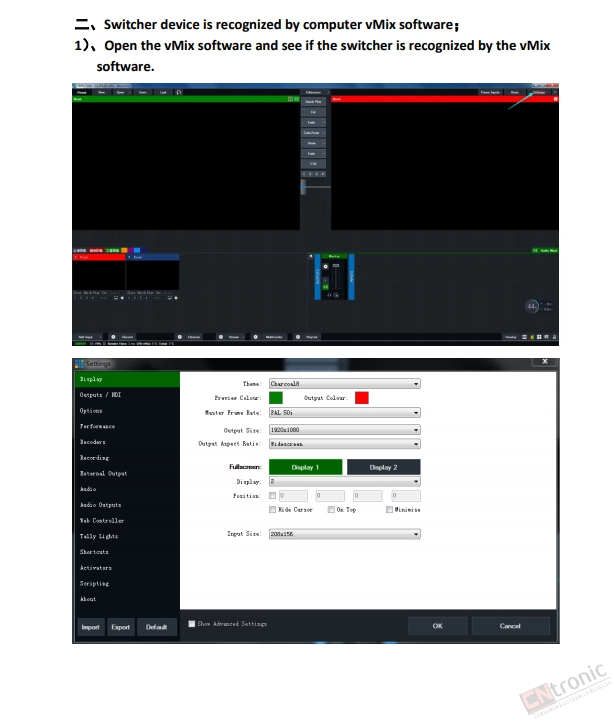Enable the On Top checkbox
This screenshot has width=614, height=722.
(x=331, y=510)
